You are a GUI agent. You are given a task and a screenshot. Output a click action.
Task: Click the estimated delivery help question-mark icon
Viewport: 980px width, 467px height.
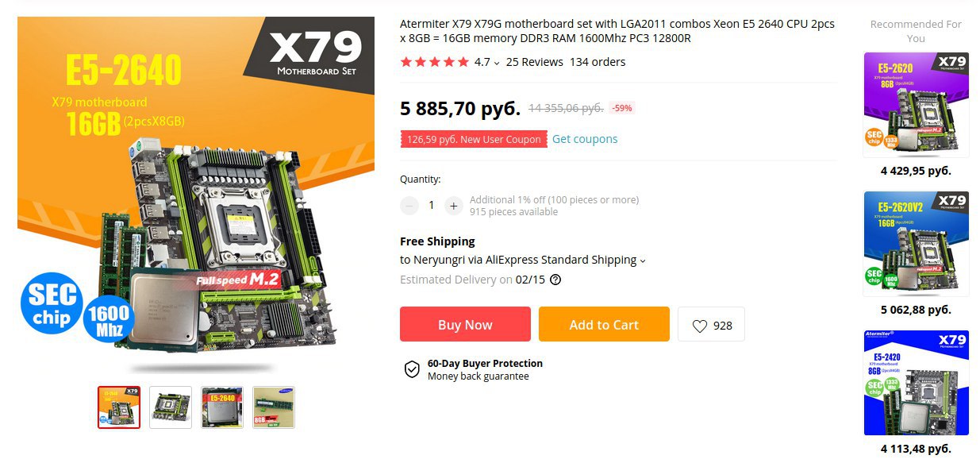[x=555, y=280]
